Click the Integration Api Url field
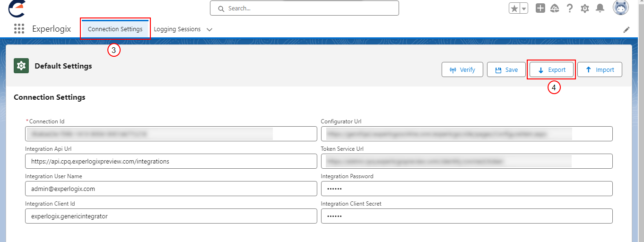This screenshot has width=644, height=242. pos(171,161)
